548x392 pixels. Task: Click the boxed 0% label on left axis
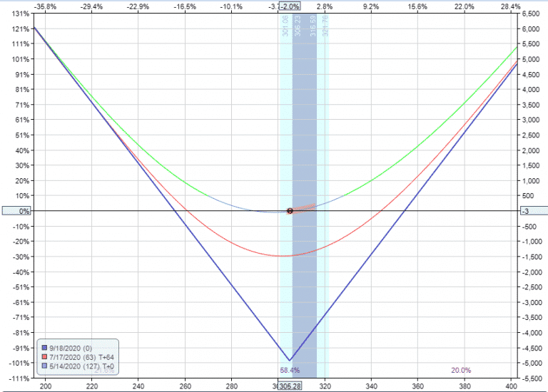(x=16, y=211)
